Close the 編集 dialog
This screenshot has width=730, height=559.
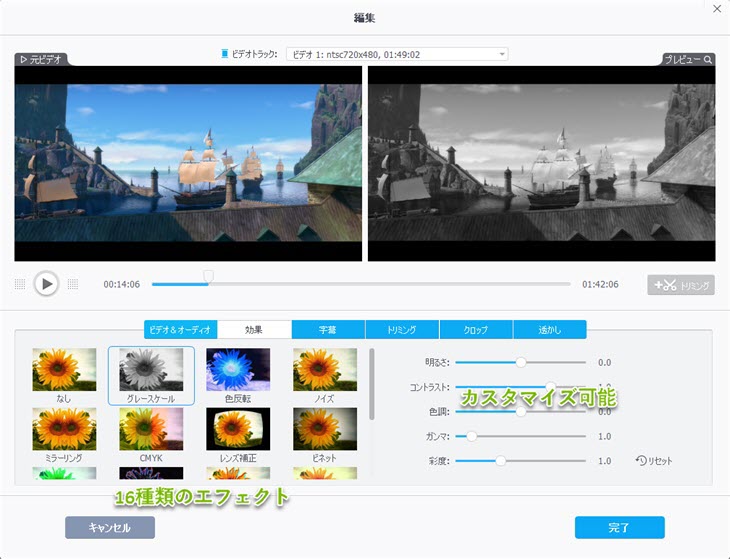pyautogui.click(x=717, y=9)
